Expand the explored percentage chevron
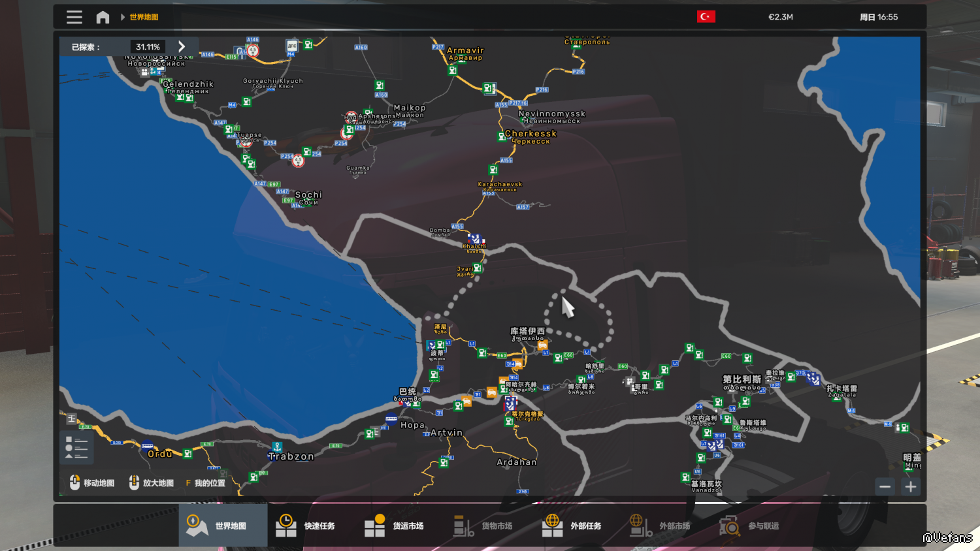 182,47
